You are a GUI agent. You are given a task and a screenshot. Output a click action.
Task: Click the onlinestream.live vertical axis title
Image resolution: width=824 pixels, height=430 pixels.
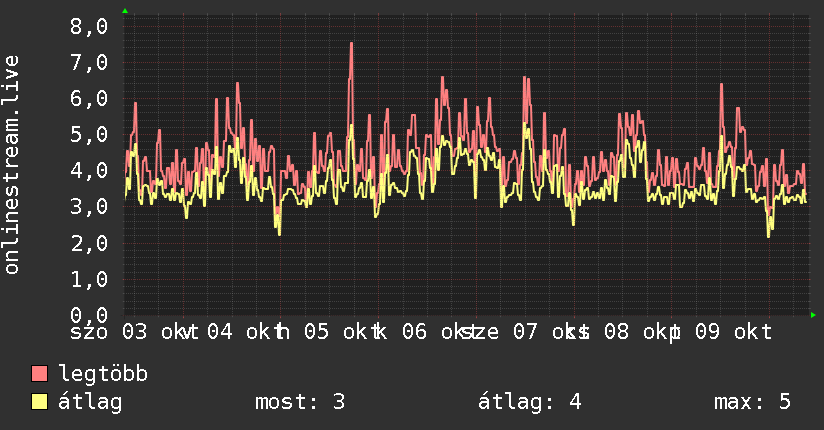pos(11,165)
